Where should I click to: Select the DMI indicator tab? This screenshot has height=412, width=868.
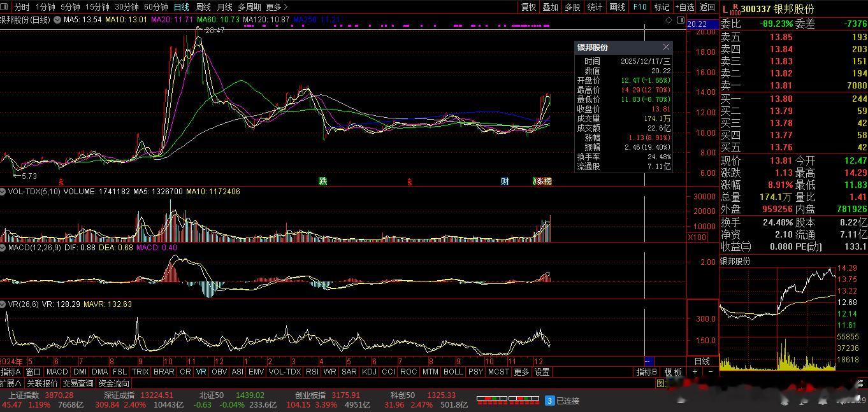pos(80,372)
